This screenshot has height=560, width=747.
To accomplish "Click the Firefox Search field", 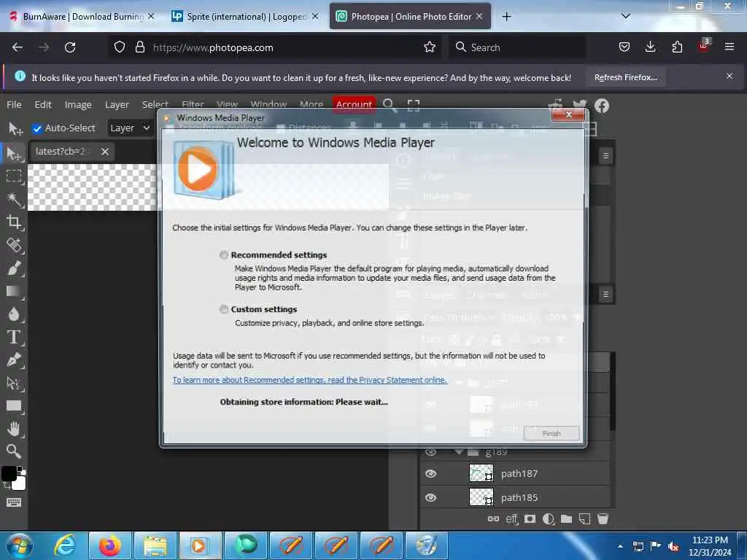I will click(x=517, y=47).
